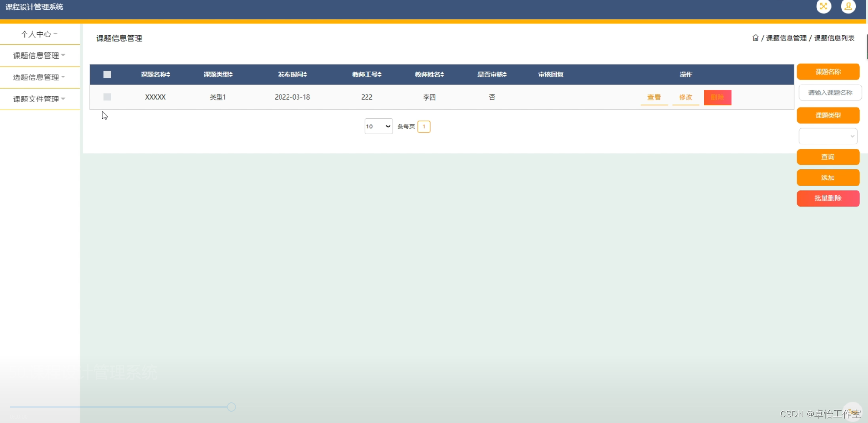Click 课题信息管理 in the breadcrumb
This screenshot has height=423, width=868.
[786, 38]
